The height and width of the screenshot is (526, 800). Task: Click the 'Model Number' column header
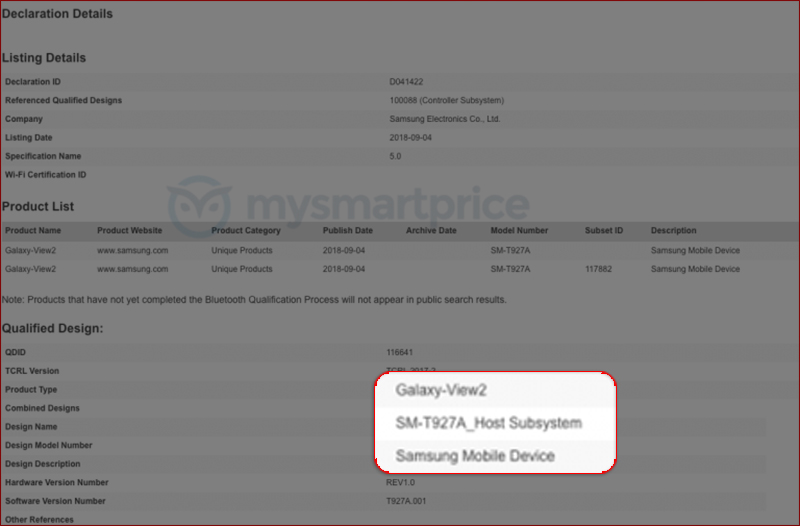[519, 231]
